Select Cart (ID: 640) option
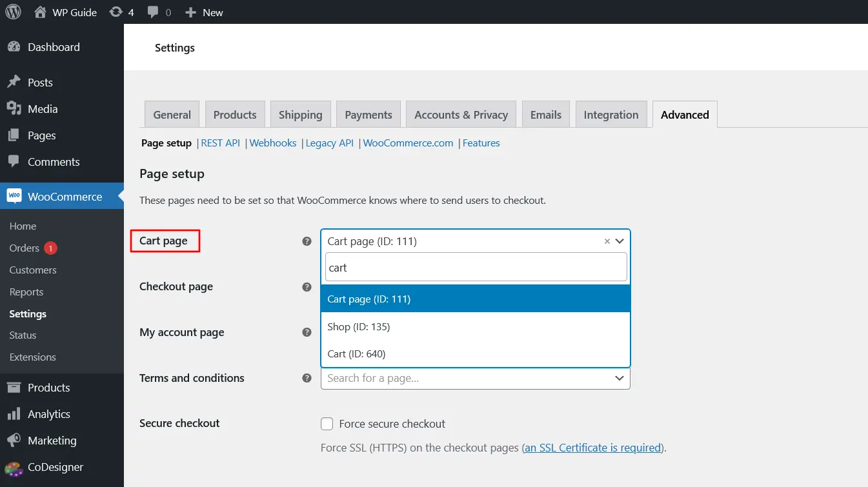The height and width of the screenshot is (487, 868). click(x=476, y=353)
